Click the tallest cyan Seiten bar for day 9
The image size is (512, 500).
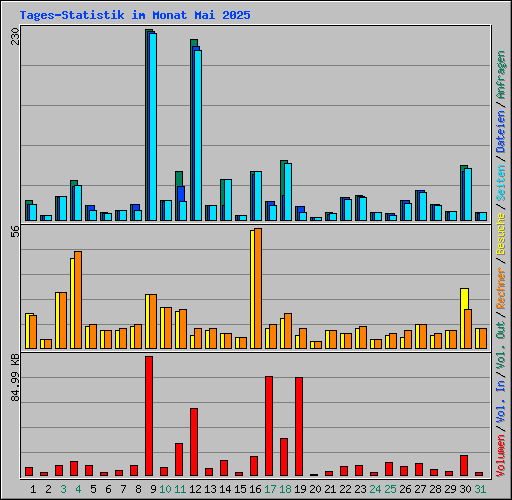(153, 127)
